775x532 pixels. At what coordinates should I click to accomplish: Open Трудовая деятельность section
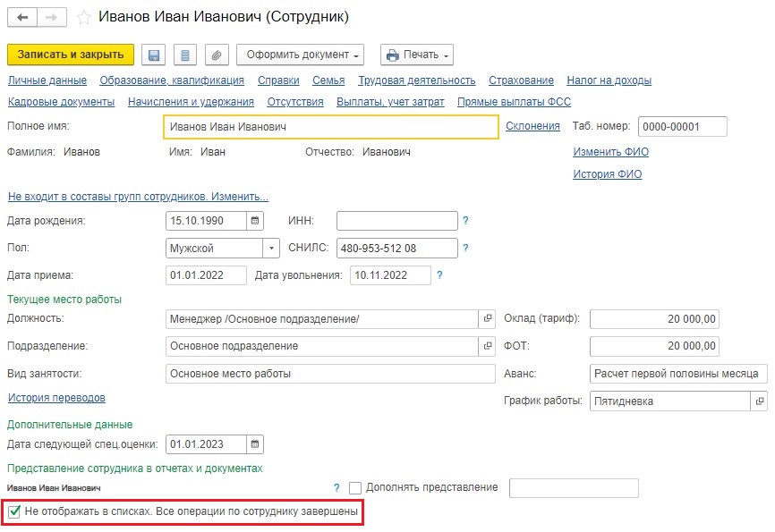417,80
